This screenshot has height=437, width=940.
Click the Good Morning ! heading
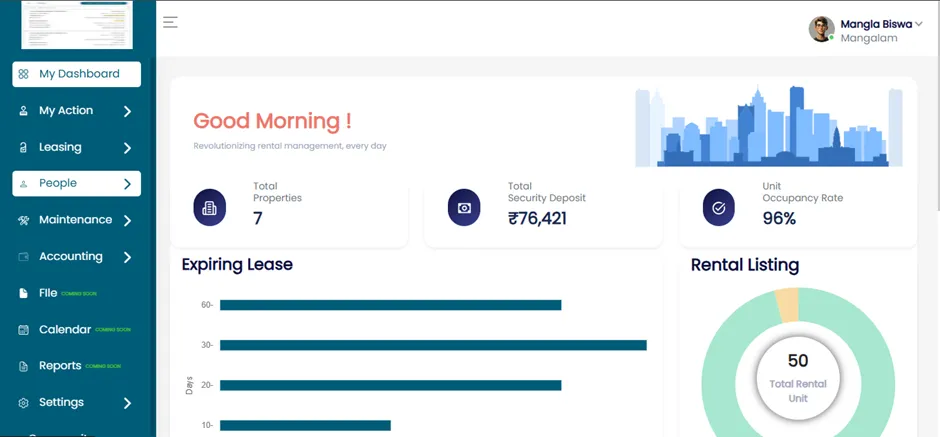(x=272, y=122)
